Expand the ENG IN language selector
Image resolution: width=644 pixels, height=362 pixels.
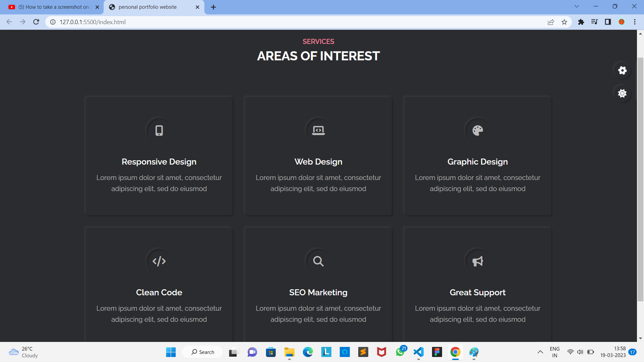coord(555,352)
